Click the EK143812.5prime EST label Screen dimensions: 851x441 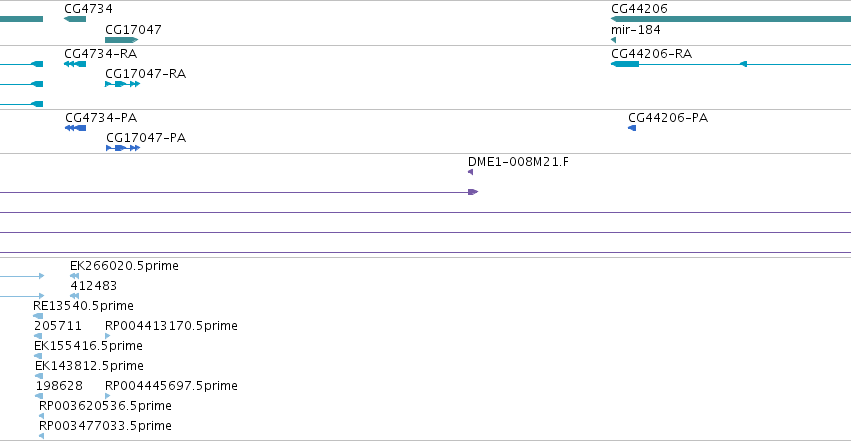[x=89, y=366]
